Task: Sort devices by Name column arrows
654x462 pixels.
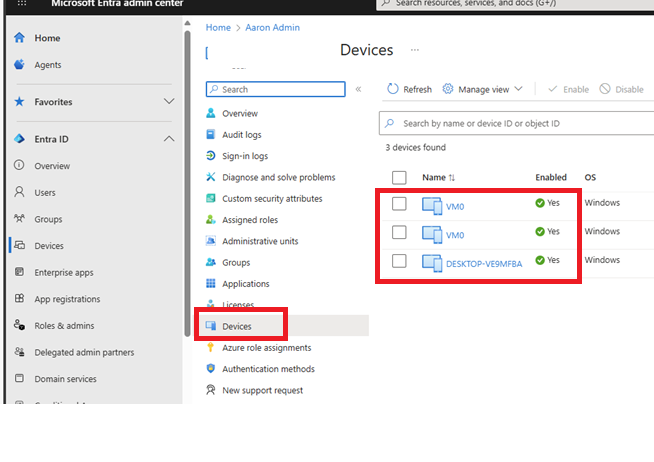Action: coord(452,178)
